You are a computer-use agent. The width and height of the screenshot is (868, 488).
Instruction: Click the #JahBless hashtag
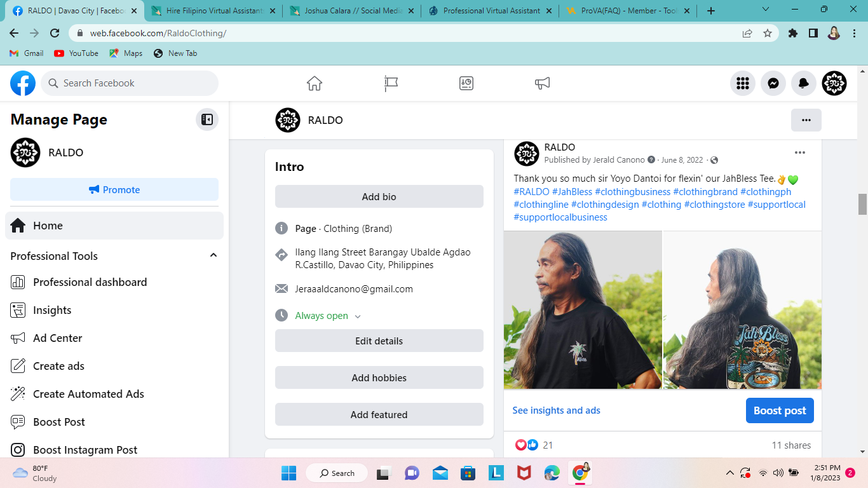[572, 192]
